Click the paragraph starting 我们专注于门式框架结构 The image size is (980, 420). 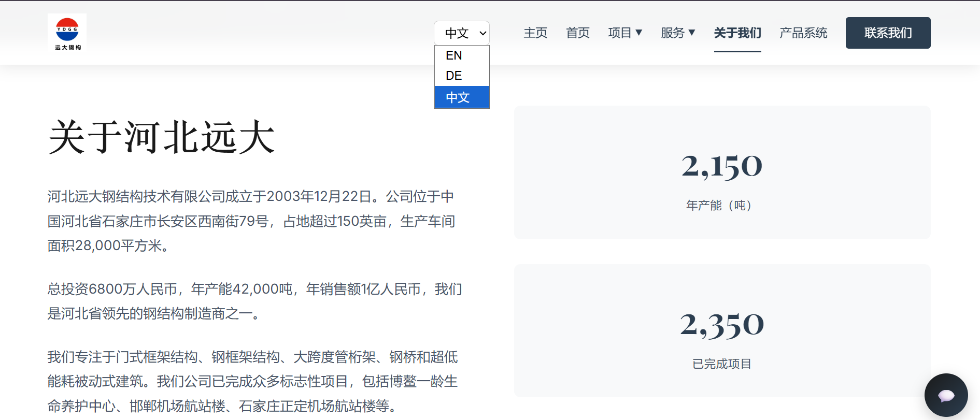pyautogui.click(x=253, y=381)
